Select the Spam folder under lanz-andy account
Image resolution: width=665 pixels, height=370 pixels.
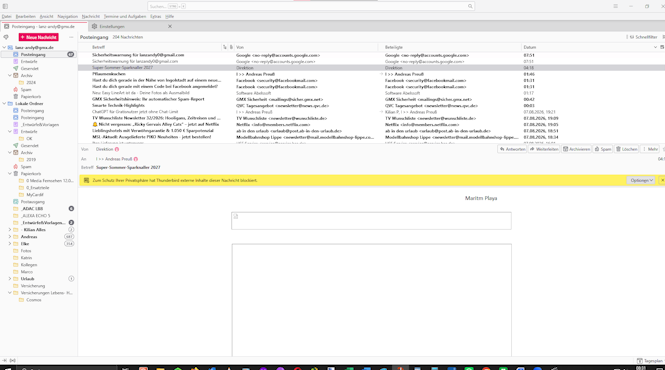click(26, 90)
